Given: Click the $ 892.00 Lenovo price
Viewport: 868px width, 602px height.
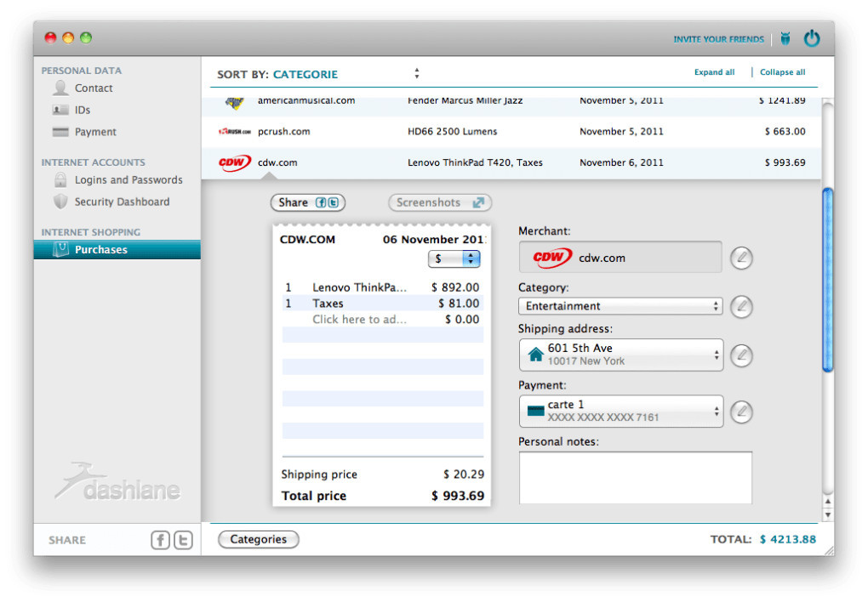Looking at the screenshot, I should pyautogui.click(x=455, y=287).
